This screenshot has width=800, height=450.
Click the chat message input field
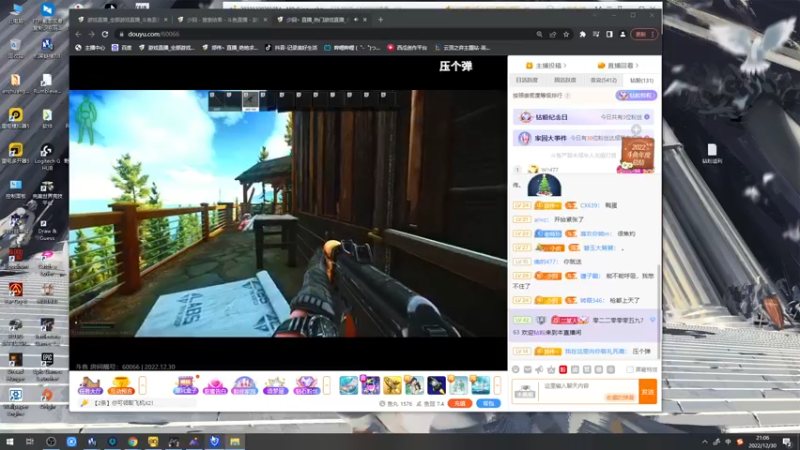pyautogui.click(x=588, y=391)
